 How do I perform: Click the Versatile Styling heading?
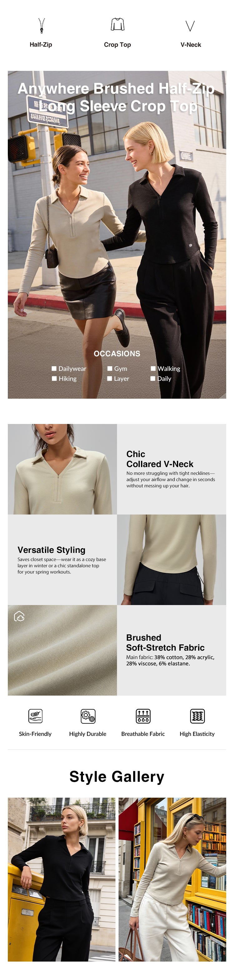pos(51,549)
